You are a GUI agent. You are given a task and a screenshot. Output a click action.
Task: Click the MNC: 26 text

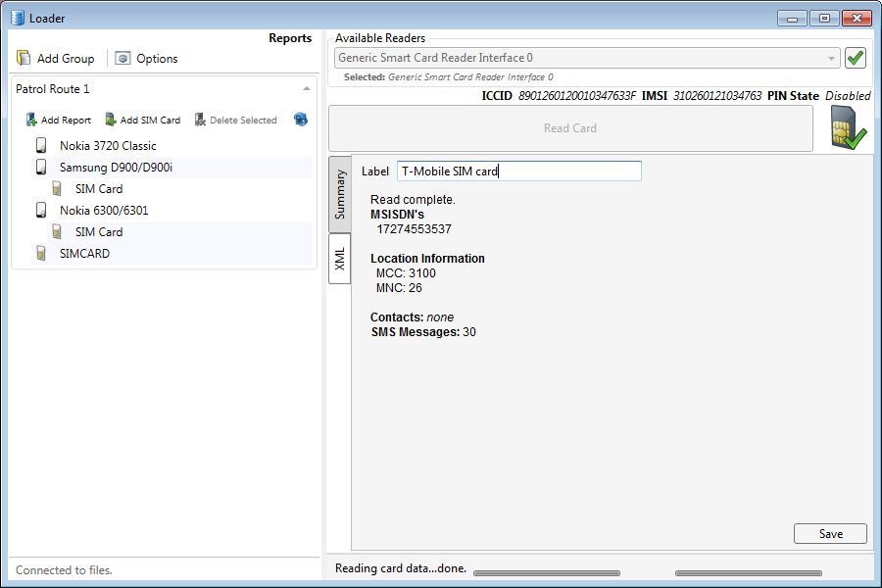[399, 288]
